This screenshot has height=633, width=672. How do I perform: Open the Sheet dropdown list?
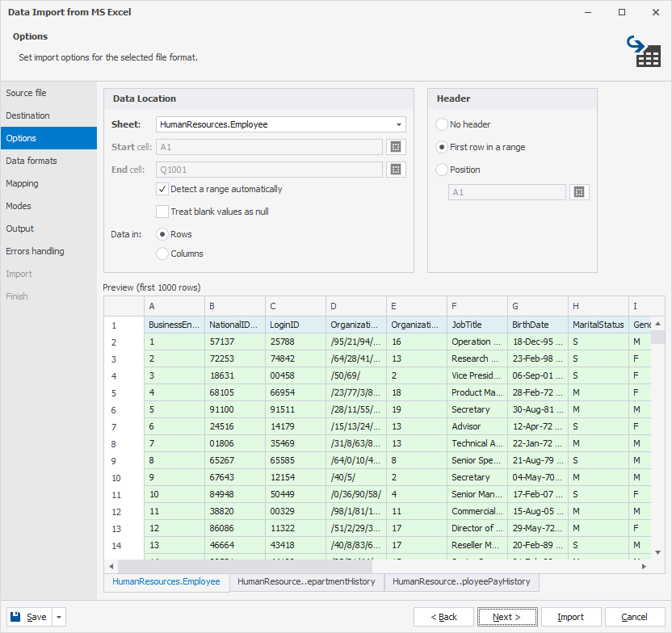pyautogui.click(x=398, y=124)
